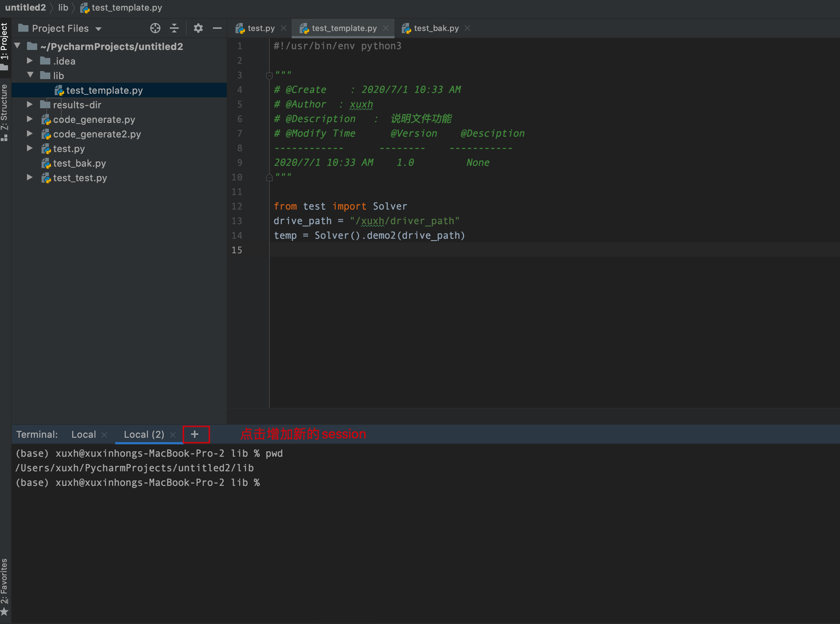Click the /Users/xuxh/PycharmProjects output path

135,468
